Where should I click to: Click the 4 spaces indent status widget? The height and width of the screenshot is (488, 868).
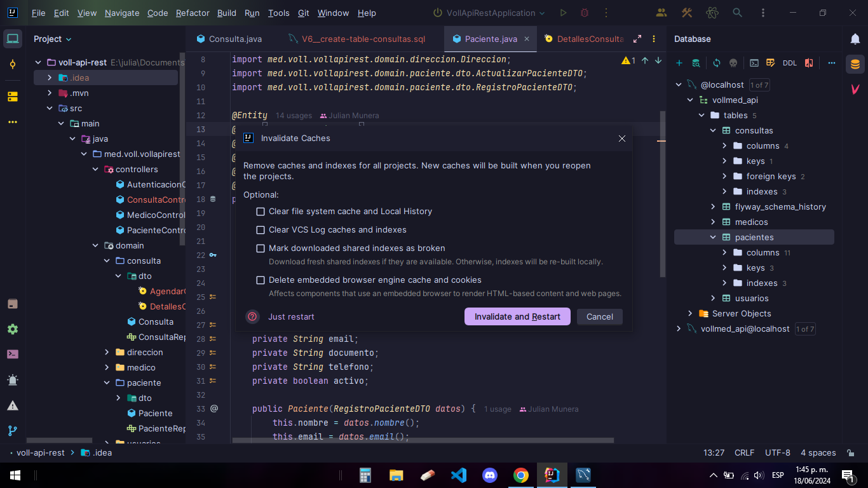tap(818, 453)
